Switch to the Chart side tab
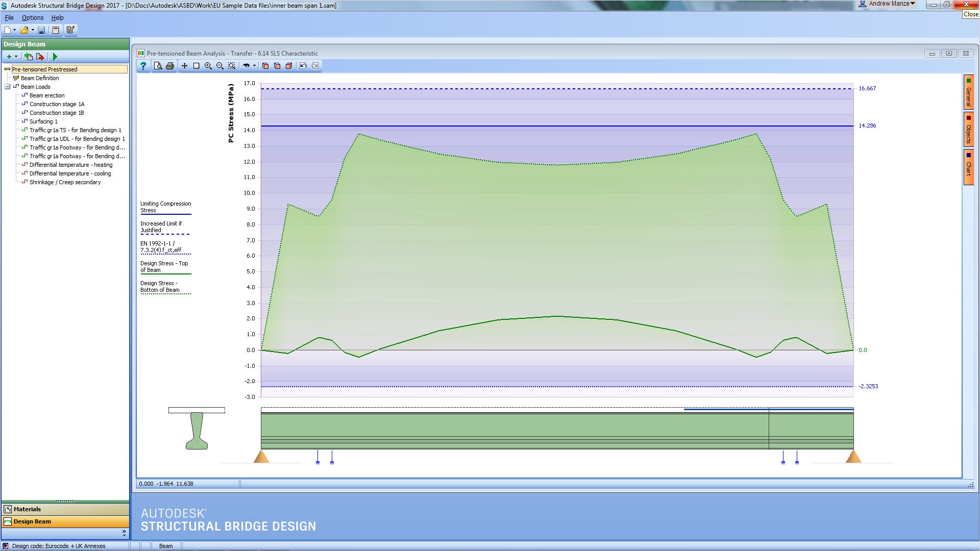Image resolution: width=980 pixels, height=551 pixels. point(968,166)
